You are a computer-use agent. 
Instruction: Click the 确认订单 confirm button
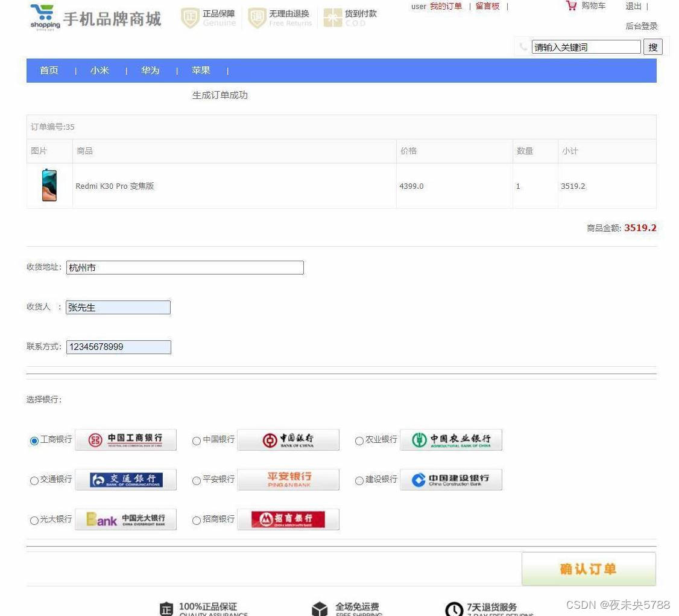tap(589, 569)
